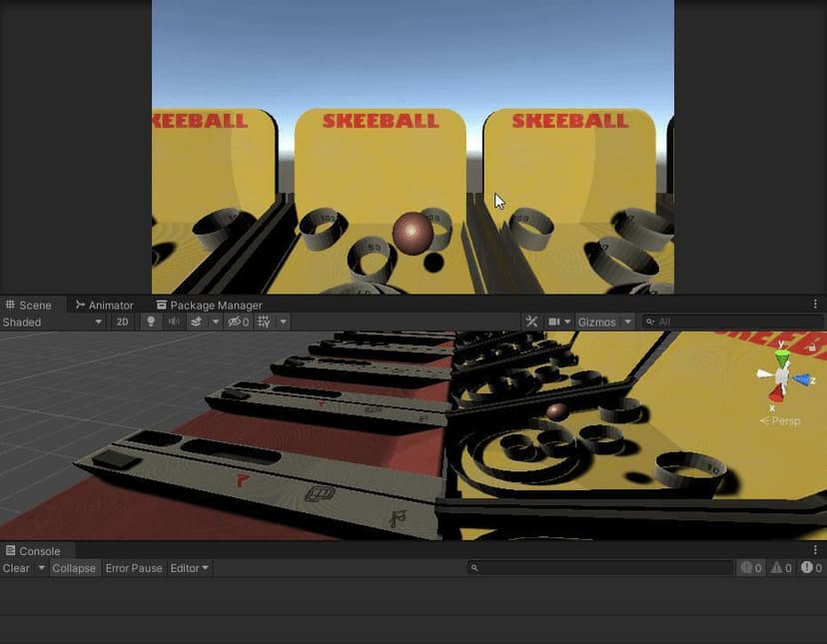Open the Scene panel options menu

pos(815,304)
